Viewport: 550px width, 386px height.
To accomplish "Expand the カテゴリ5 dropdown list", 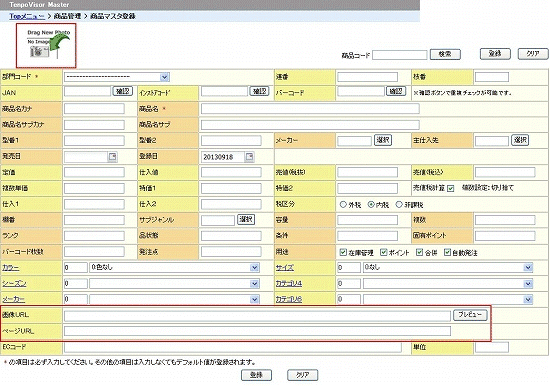I will (x=448, y=299).
